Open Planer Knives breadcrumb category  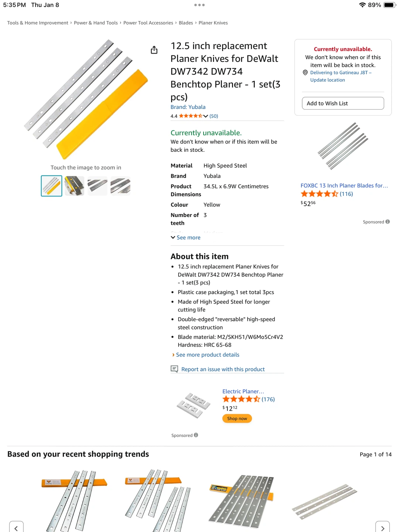coord(213,23)
